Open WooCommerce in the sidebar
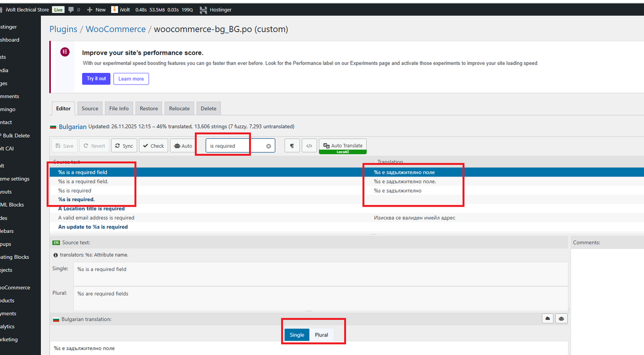This screenshot has width=644, height=355. [x=15, y=288]
